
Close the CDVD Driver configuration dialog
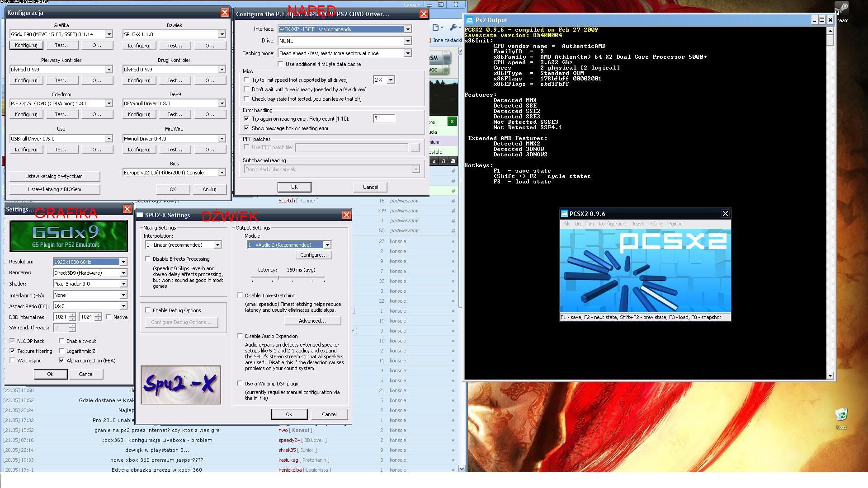424,14
